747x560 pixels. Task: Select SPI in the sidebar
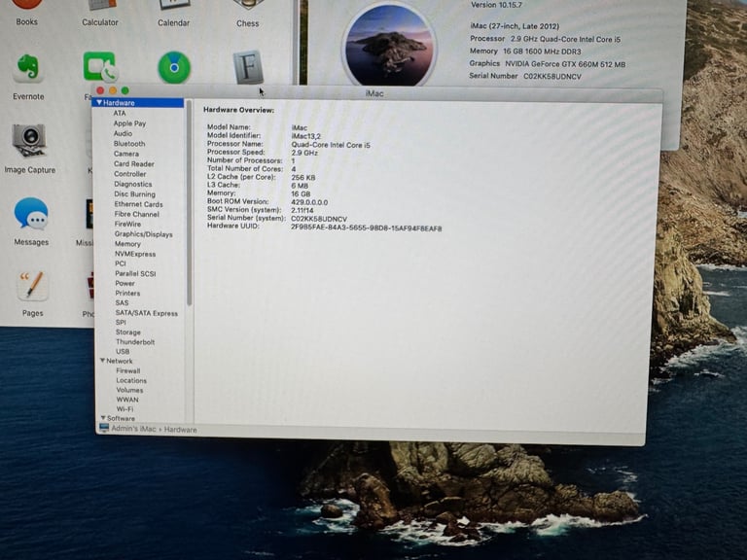coord(121,322)
